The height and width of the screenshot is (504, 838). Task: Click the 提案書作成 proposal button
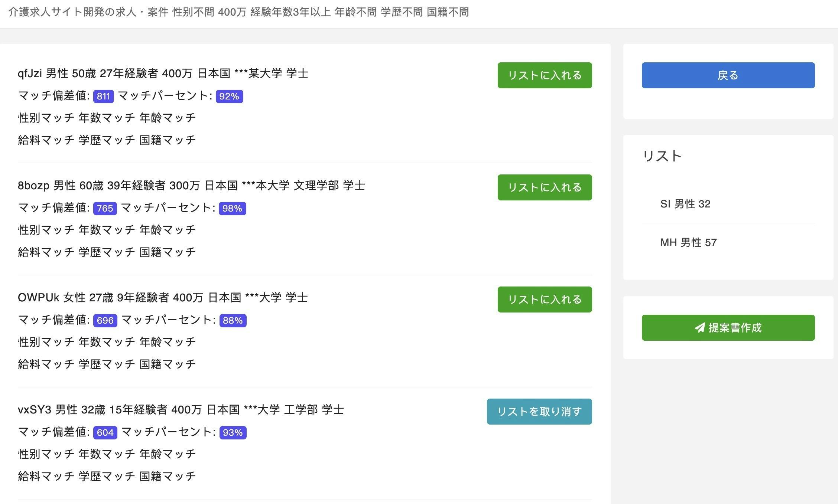click(x=728, y=328)
